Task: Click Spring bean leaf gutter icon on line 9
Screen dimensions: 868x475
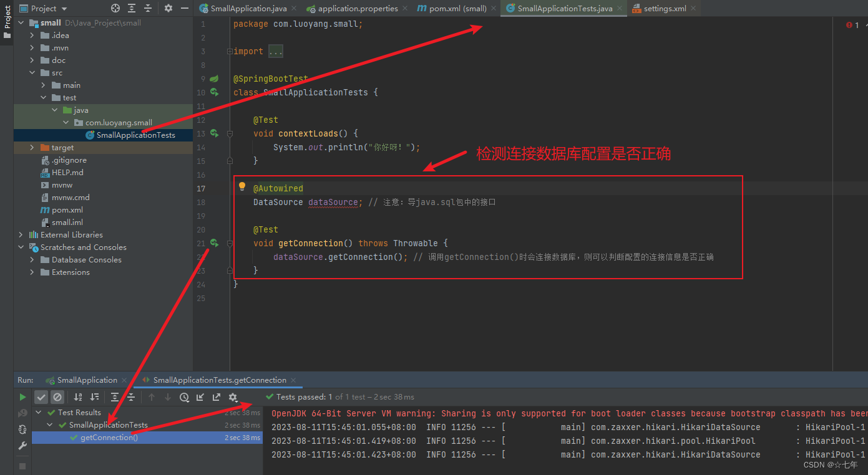Action: coord(214,79)
